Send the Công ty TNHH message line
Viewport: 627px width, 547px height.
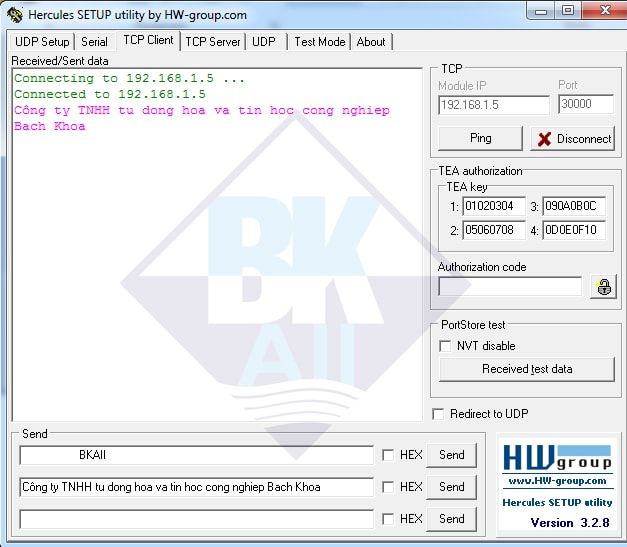click(x=451, y=487)
